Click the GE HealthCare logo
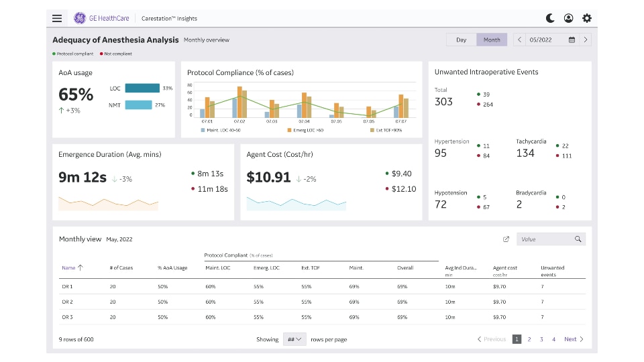Viewport: 644px width, 362px height. [101, 18]
